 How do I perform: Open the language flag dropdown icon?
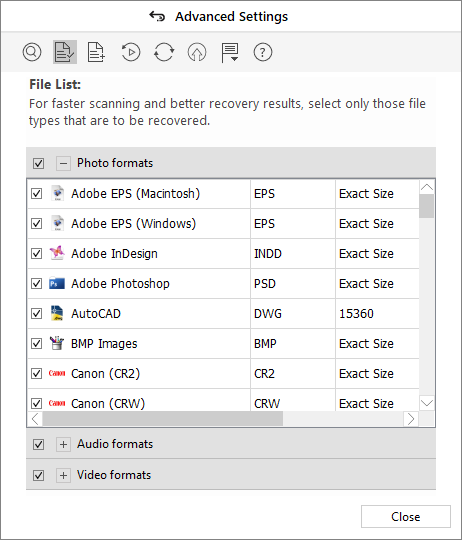[x=230, y=52]
